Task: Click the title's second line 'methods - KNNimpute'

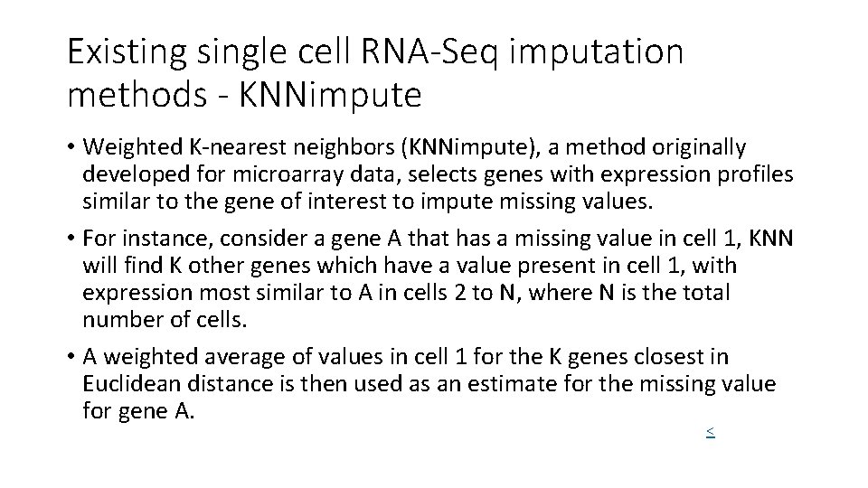Action: click(x=244, y=94)
